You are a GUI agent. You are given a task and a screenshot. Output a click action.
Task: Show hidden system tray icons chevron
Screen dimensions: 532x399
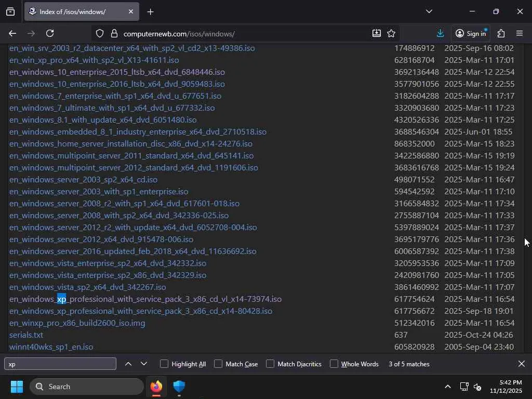448,387
